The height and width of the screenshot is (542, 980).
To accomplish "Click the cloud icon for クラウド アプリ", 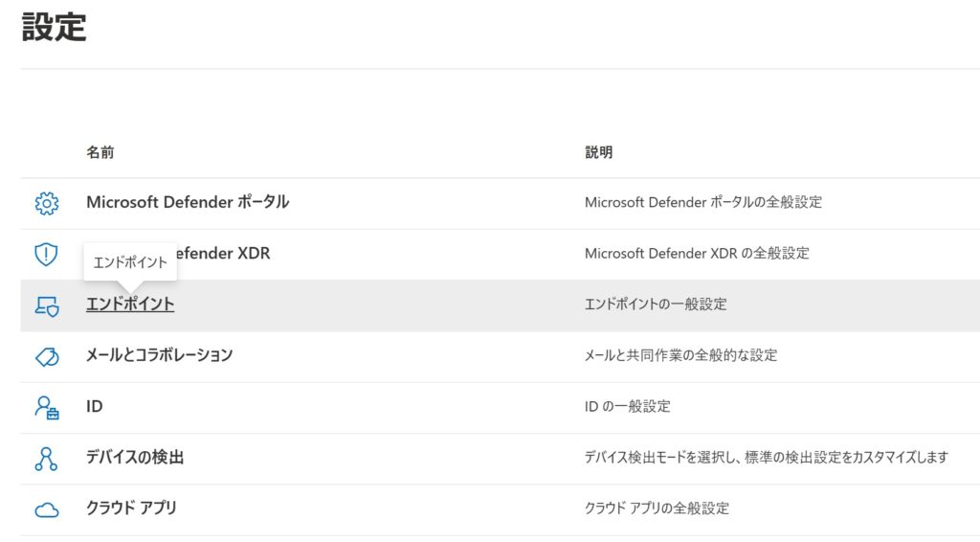I will (46, 509).
